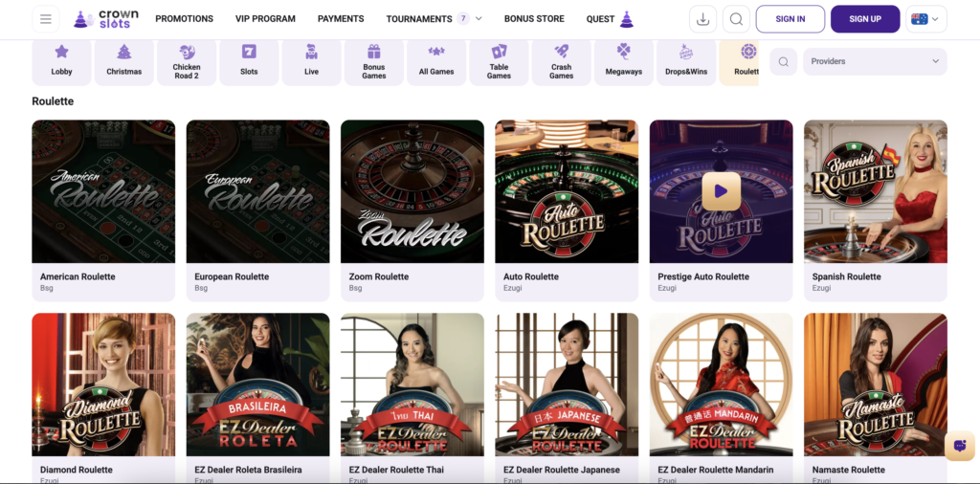
Task: Play the Prestige Auto Roulette game
Action: click(721, 191)
